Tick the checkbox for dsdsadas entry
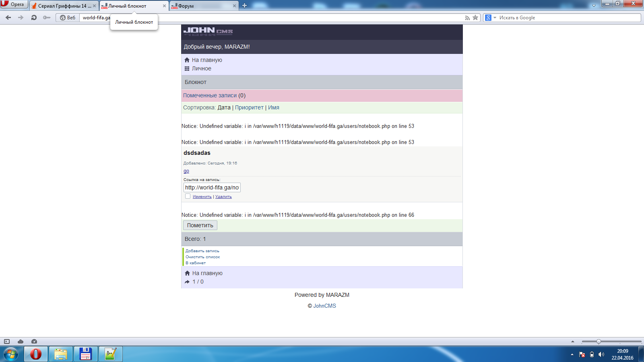Image resolution: width=644 pixels, height=362 pixels. [188, 196]
